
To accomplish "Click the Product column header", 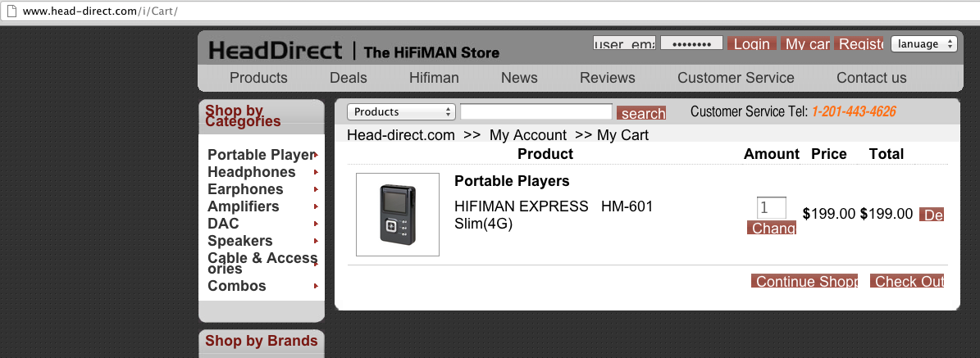I will click(545, 154).
